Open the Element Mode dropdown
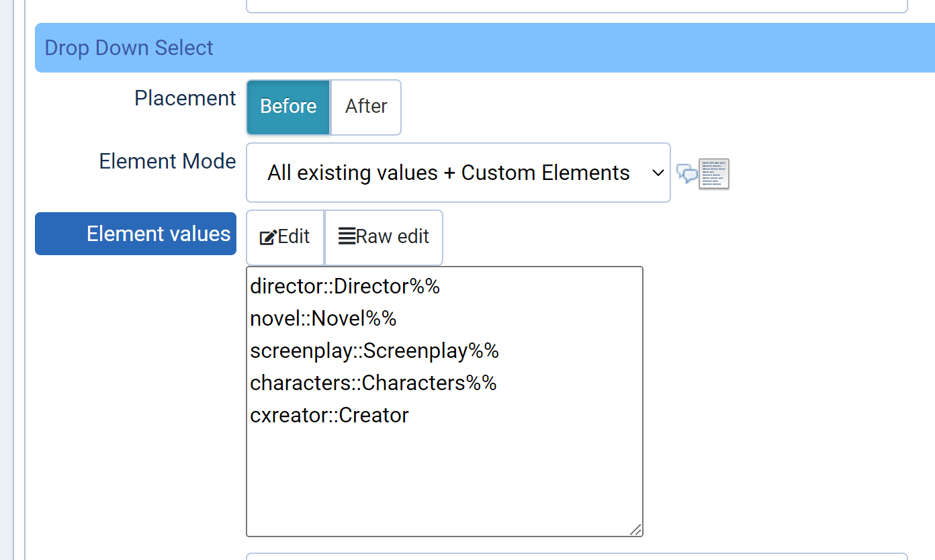935x560 pixels. click(458, 173)
